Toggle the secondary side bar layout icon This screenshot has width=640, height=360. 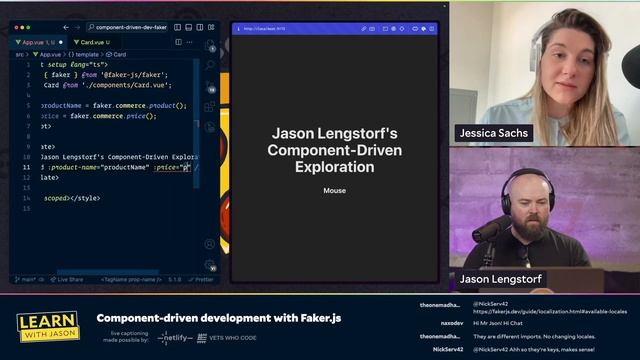(x=200, y=27)
